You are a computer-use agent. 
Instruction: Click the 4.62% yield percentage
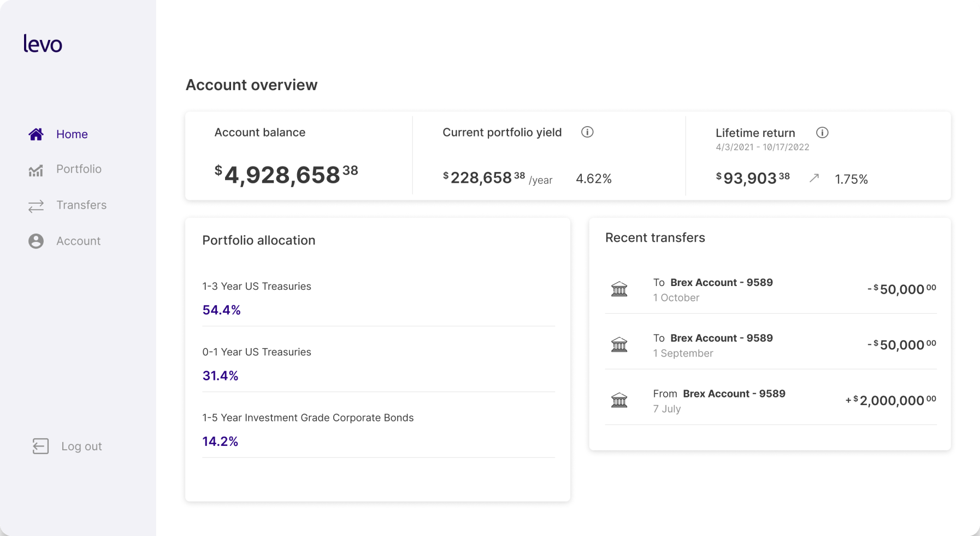(x=594, y=179)
